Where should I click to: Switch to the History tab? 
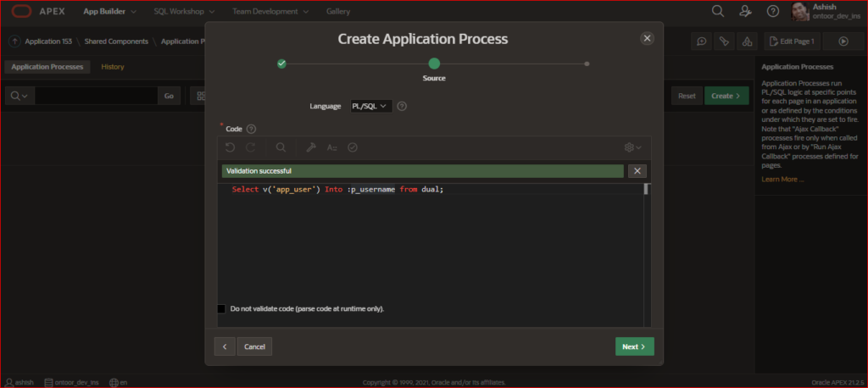click(113, 66)
